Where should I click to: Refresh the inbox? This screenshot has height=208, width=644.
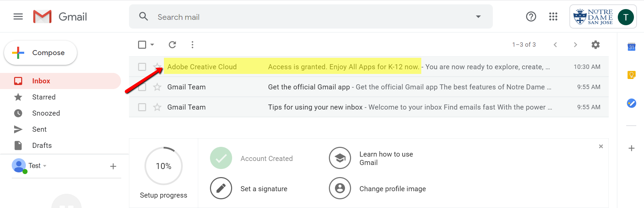click(172, 45)
